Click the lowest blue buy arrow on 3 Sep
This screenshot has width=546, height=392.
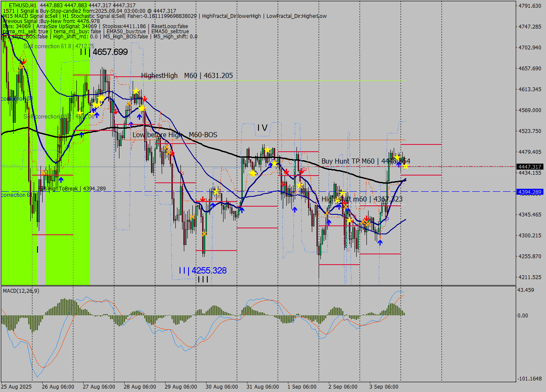(x=380, y=242)
